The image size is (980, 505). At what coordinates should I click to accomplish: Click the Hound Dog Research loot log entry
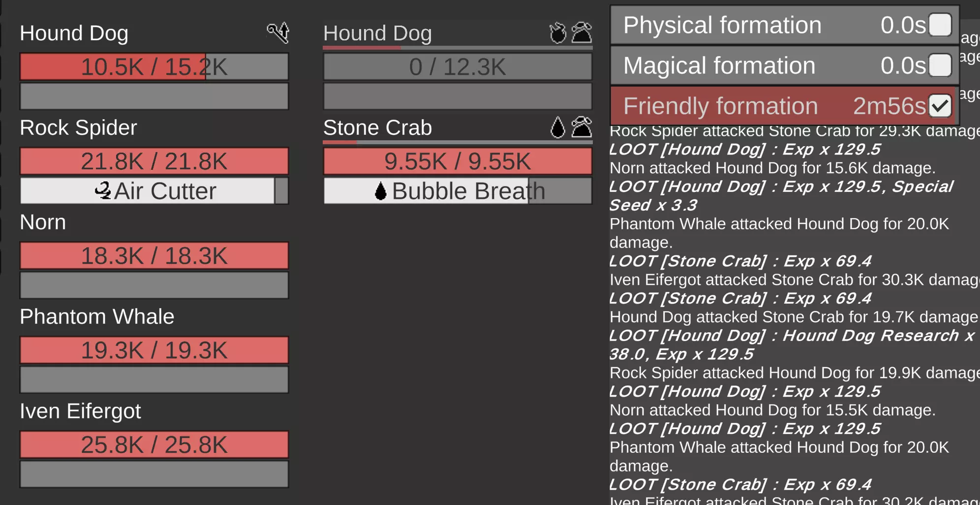coord(792,345)
